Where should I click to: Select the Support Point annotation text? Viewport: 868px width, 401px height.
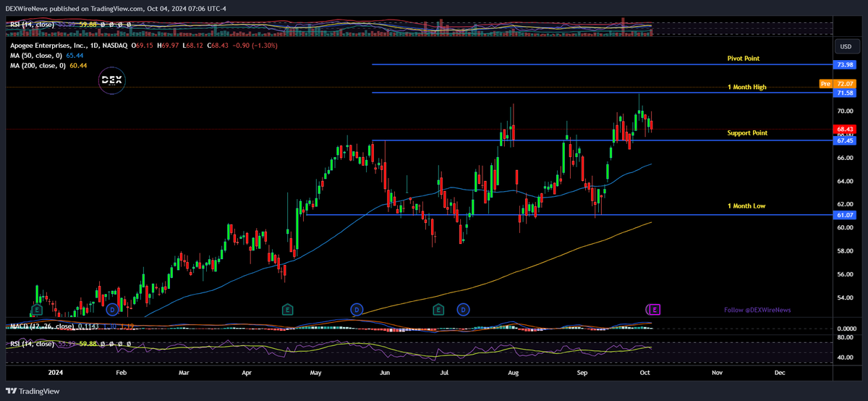pos(747,133)
